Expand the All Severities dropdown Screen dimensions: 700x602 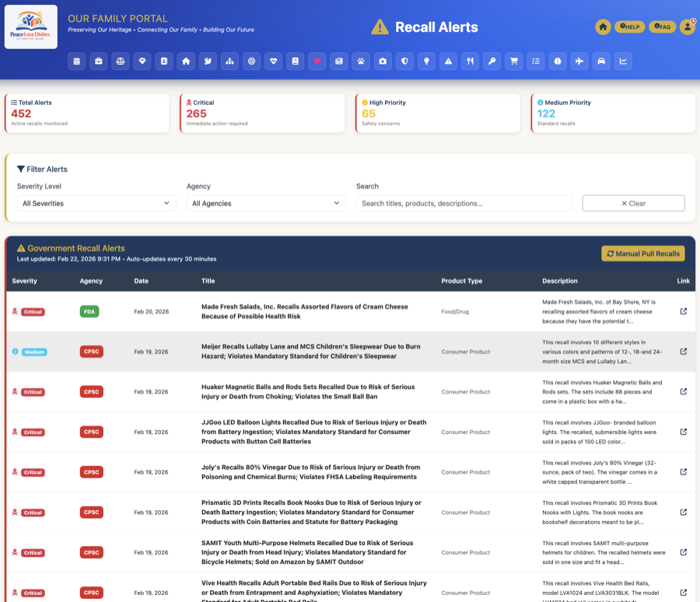pyautogui.click(x=96, y=203)
